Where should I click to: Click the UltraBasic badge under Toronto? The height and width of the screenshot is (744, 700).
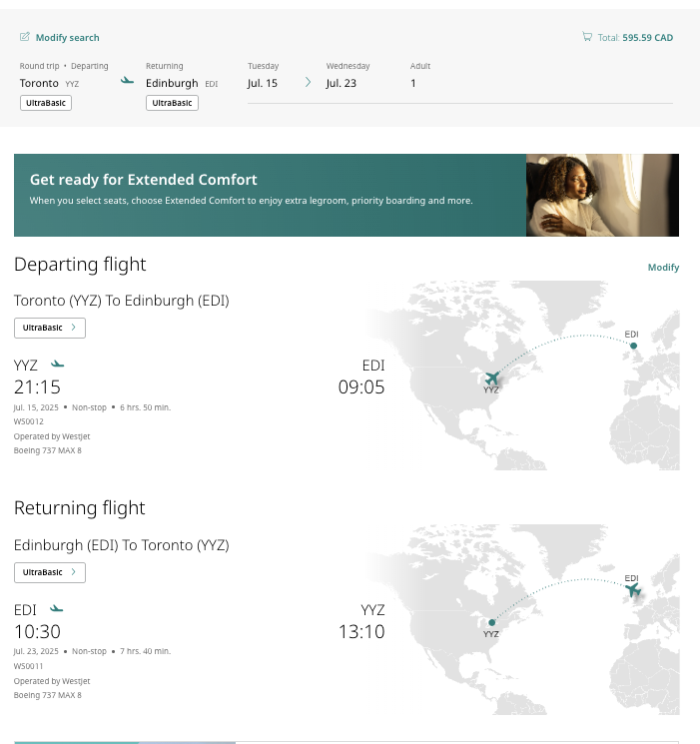pos(46,103)
